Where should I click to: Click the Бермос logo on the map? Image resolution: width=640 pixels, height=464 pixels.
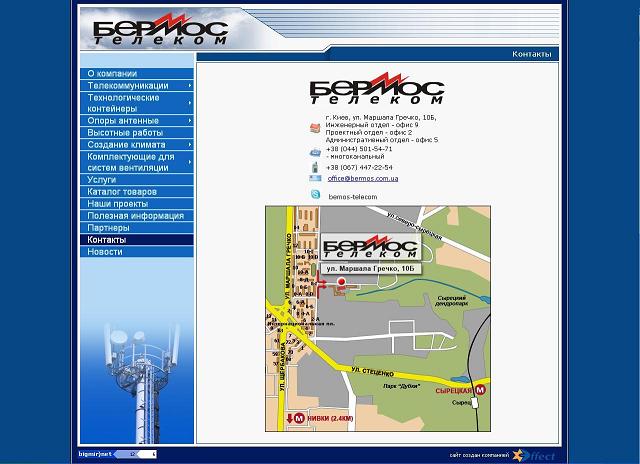[x=370, y=246]
